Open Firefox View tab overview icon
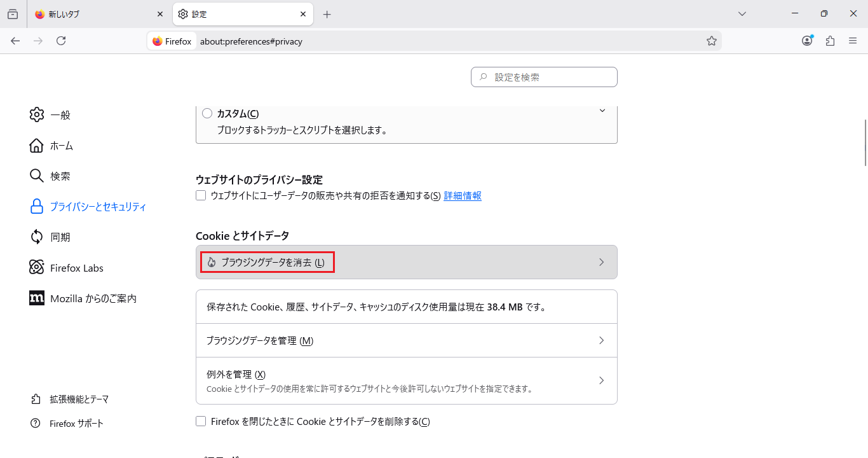The height and width of the screenshot is (458, 868). click(13, 14)
